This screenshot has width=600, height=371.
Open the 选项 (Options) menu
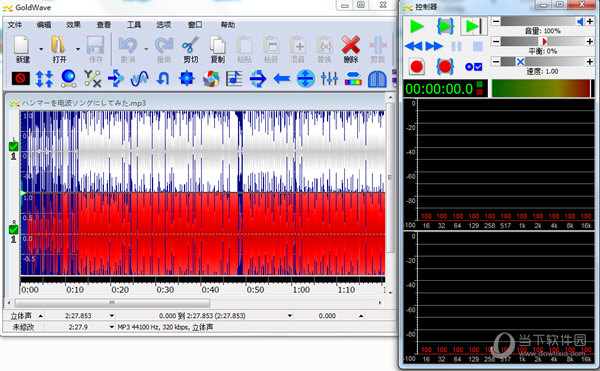pos(163,25)
